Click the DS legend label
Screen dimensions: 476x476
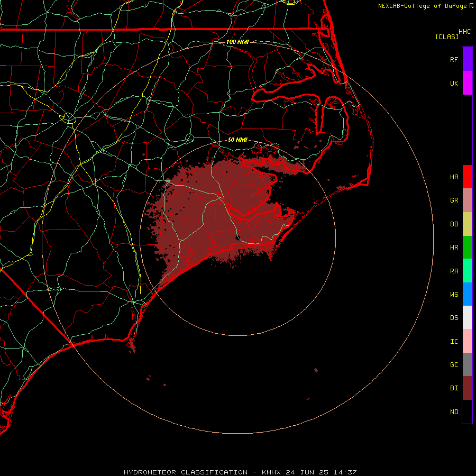tap(454, 317)
